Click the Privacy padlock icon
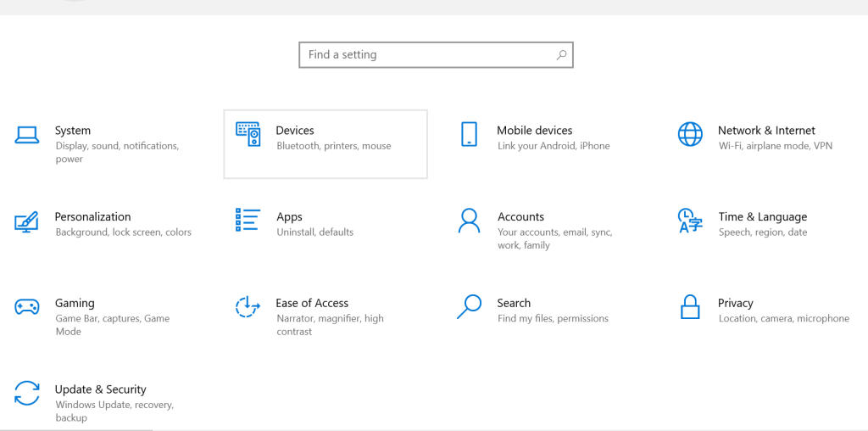Image resolution: width=868 pixels, height=431 pixels. [x=690, y=307]
